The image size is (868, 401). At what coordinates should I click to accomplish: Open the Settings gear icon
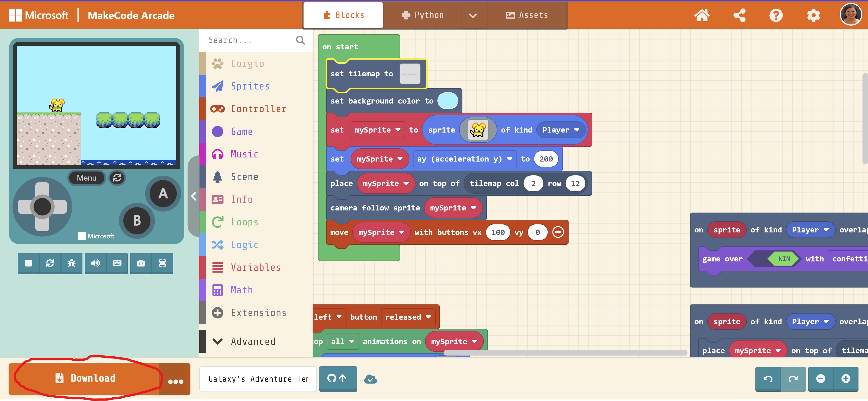pyautogui.click(x=813, y=15)
